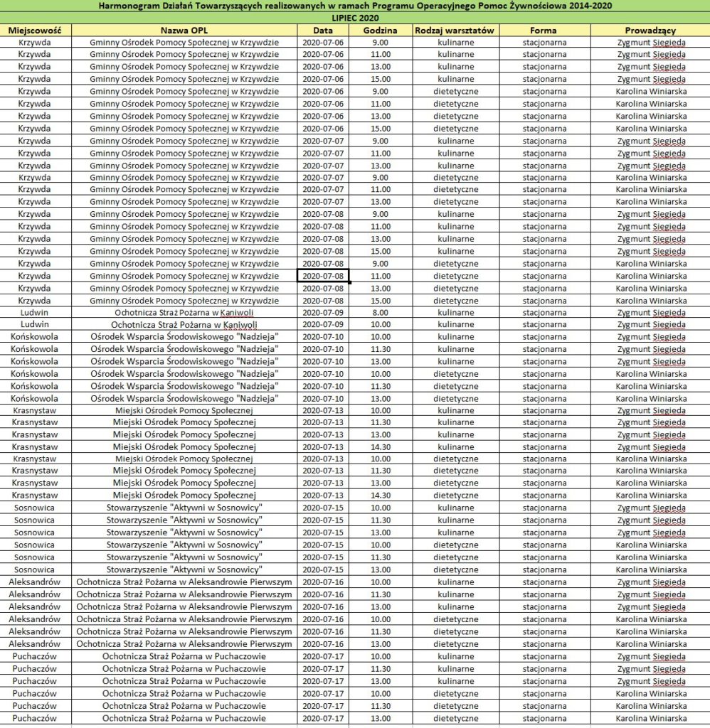Select "2020-07-16" in Aleksandrów 13.00 kulinarne row
This screenshot has width=710, height=728.
coord(323,607)
